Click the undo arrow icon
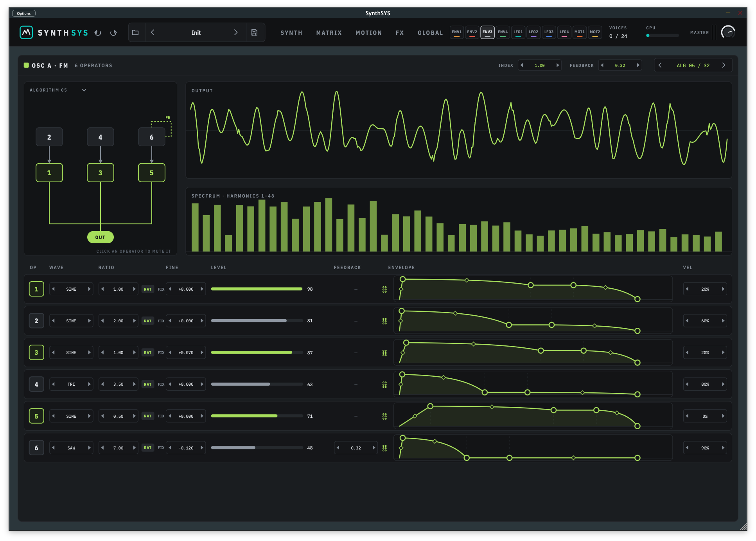The image size is (756, 541). pyautogui.click(x=98, y=33)
